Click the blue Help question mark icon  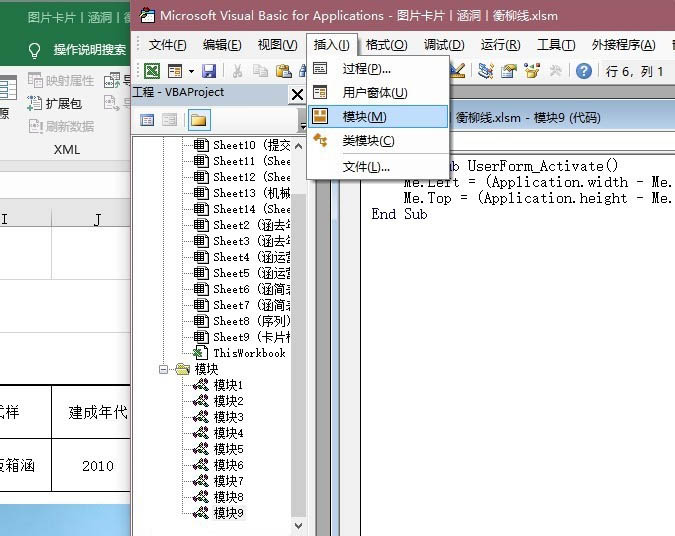pos(584,71)
